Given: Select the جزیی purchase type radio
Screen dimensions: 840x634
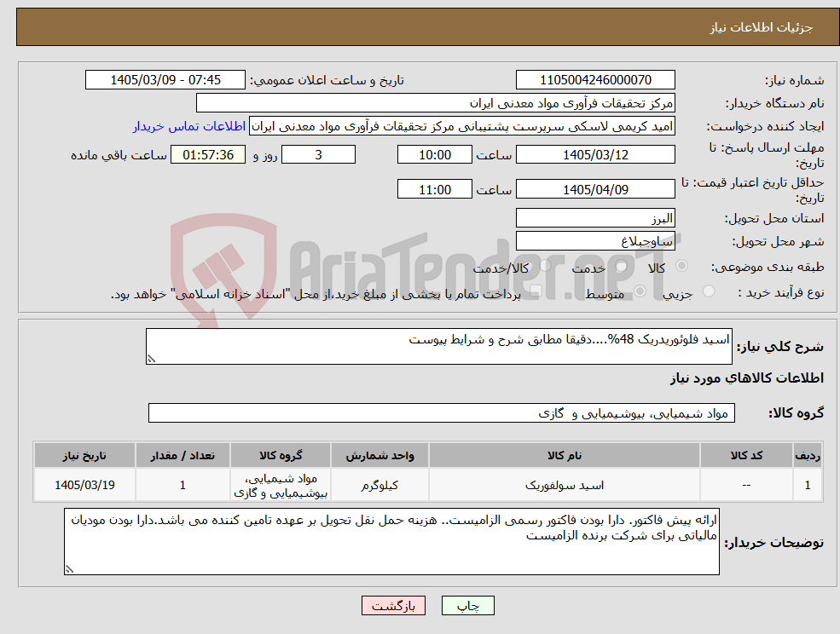Looking at the screenshot, I should tap(708, 291).
